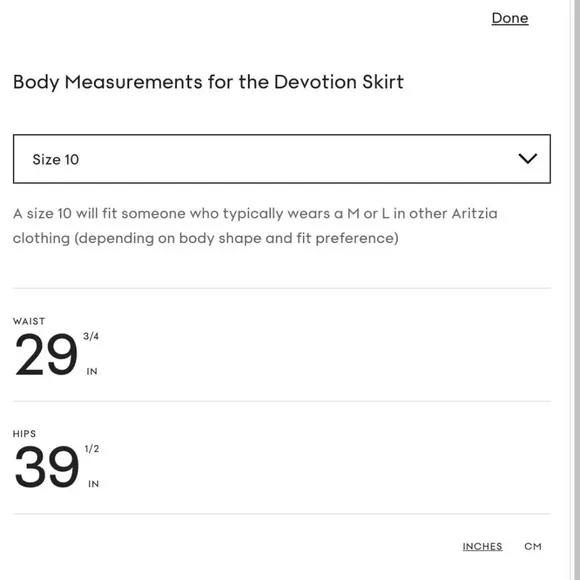Click the word 'Aritzia' in the description
Viewport: 580px width, 580px height.
pos(475,213)
